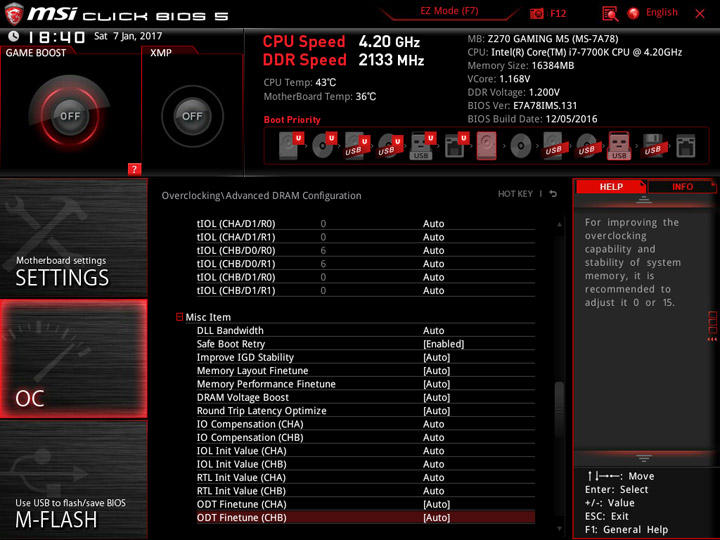Open the SETTINGS motherboard settings section

(73, 238)
